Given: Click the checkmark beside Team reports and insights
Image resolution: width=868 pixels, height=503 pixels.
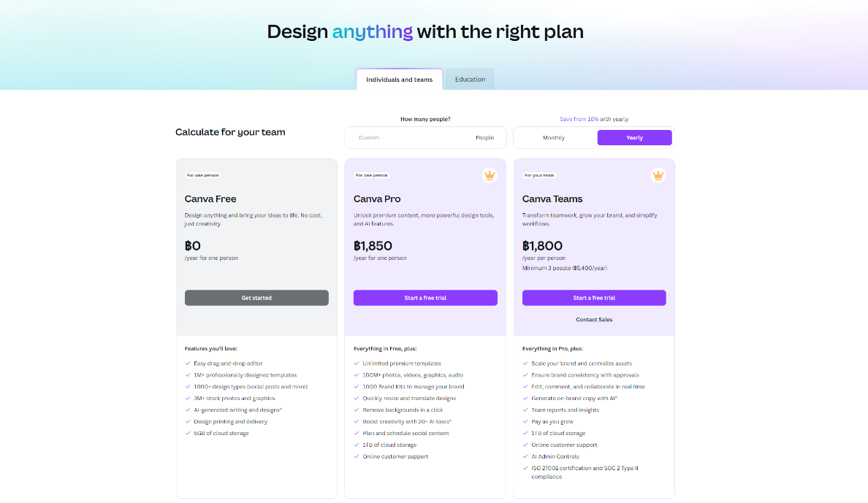Looking at the screenshot, I should point(525,410).
